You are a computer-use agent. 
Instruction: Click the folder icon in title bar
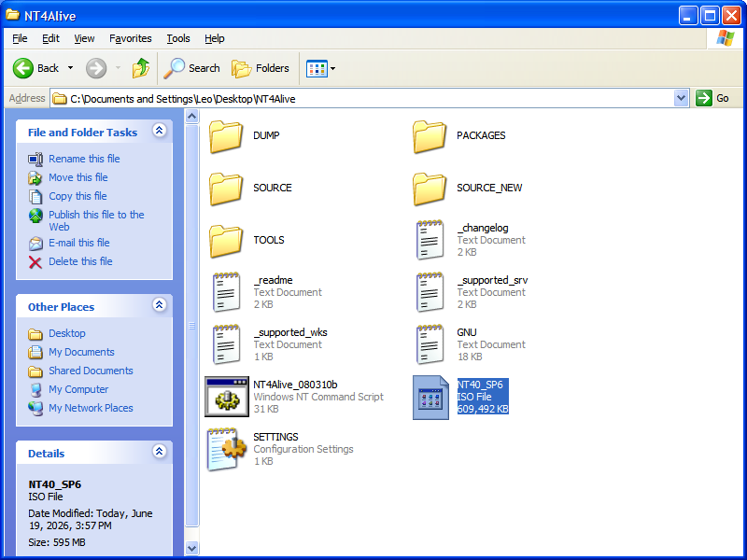(x=12, y=15)
